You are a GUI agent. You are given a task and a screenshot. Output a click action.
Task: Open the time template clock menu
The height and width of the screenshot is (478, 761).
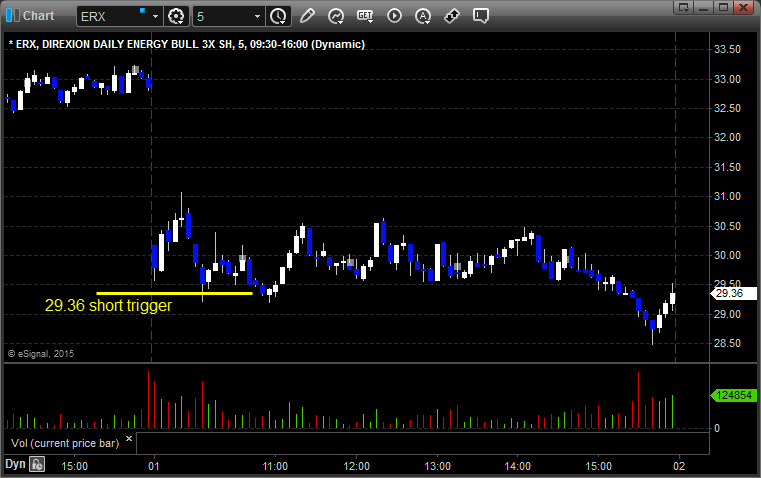279,16
